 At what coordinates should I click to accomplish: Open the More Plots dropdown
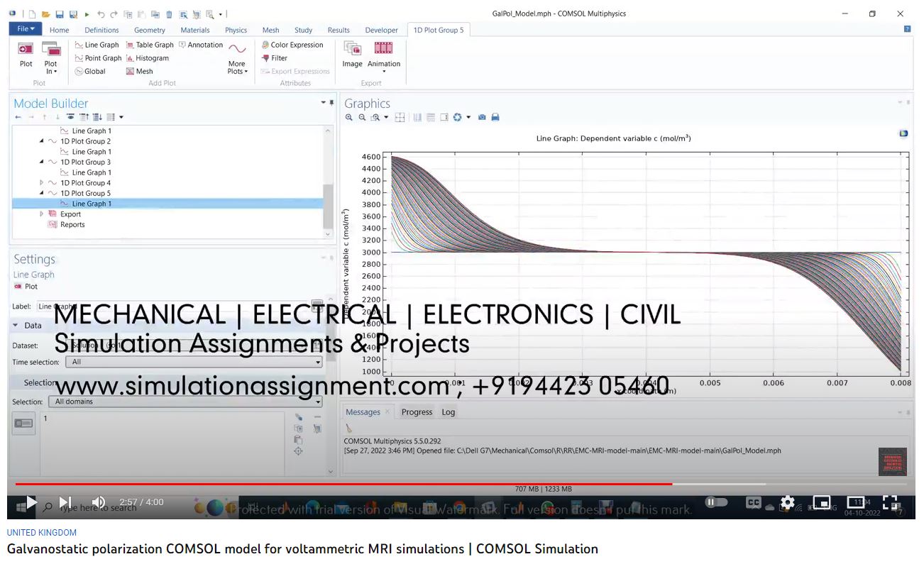tap(237, 57)
